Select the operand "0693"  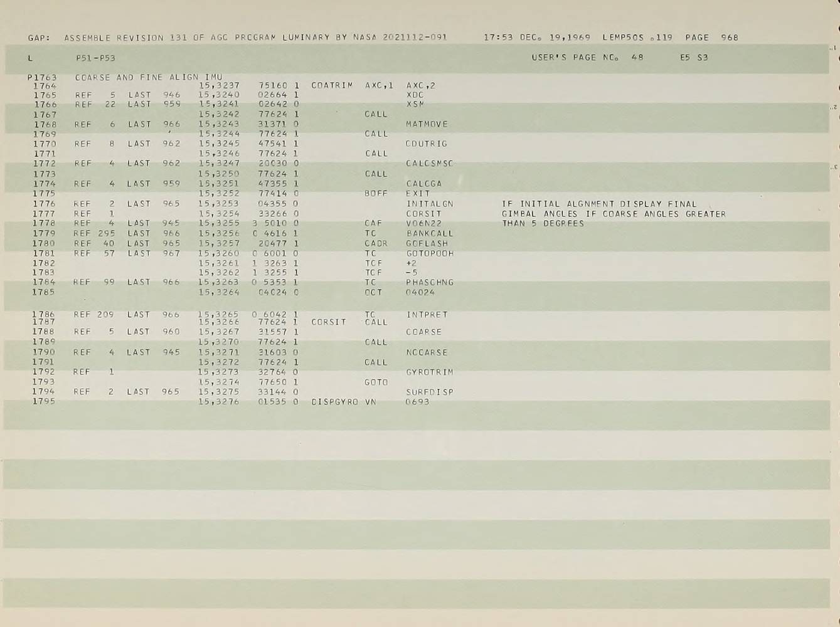pos(417,402)
